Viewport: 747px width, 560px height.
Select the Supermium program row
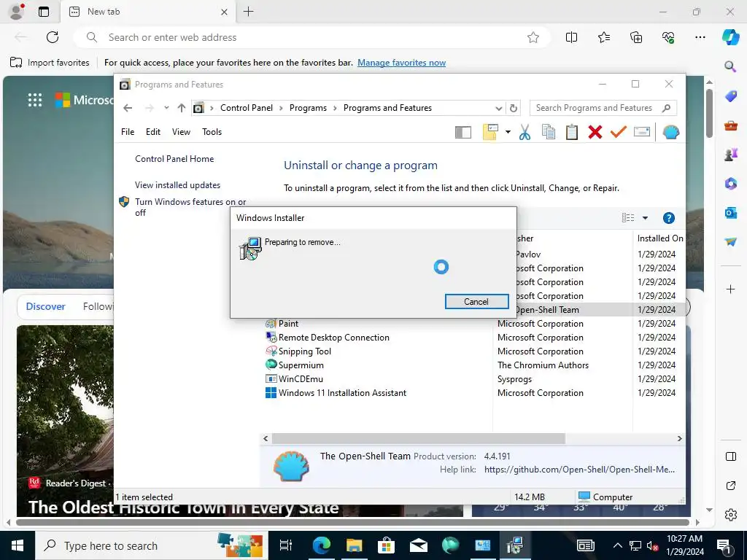(x=472, y=365)
